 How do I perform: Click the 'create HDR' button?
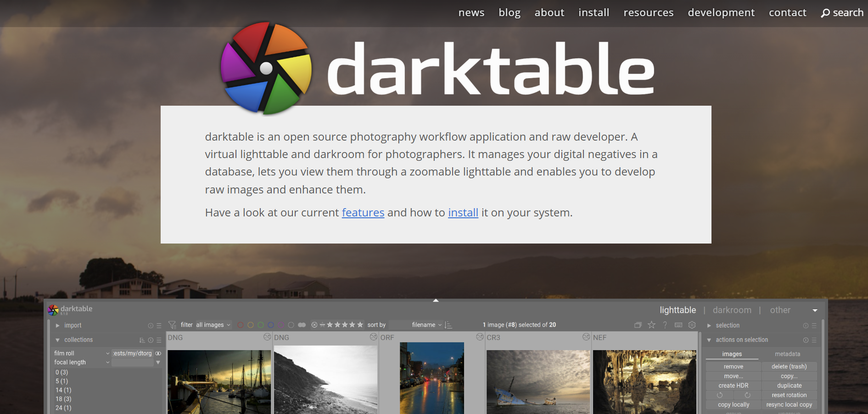point(734,386)
